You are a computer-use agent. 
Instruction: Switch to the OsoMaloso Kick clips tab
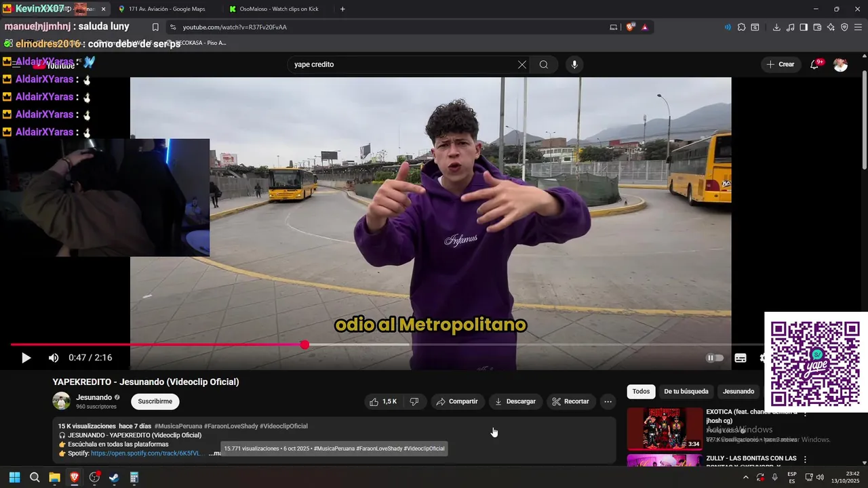(279, 9)
